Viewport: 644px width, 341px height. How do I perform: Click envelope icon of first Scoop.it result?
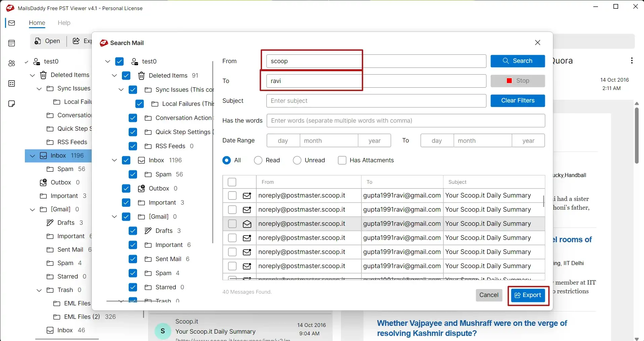pos(247,196)
